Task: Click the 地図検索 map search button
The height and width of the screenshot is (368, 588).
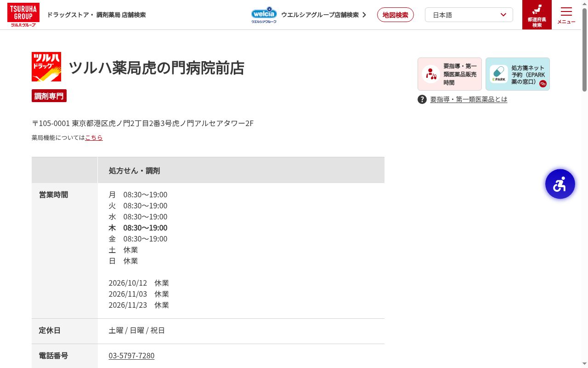Action: pyautogui.click(x=396, y=15)
